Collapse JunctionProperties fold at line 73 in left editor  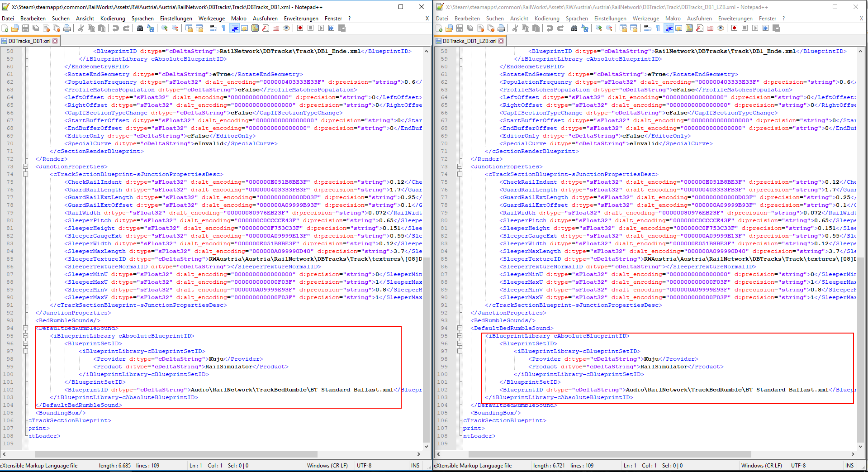click(x=26, y=167)
